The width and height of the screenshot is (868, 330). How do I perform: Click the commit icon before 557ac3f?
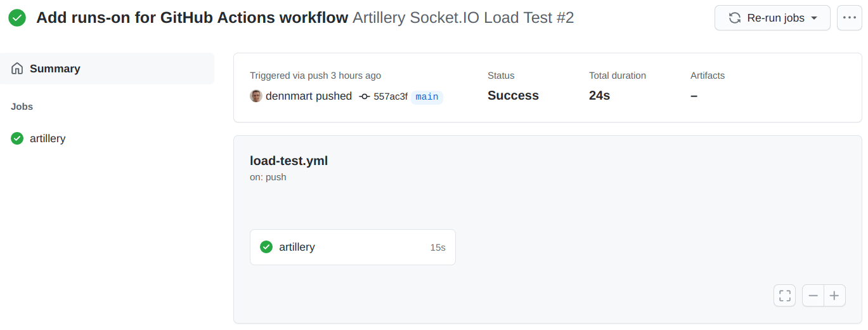[365, 96]
